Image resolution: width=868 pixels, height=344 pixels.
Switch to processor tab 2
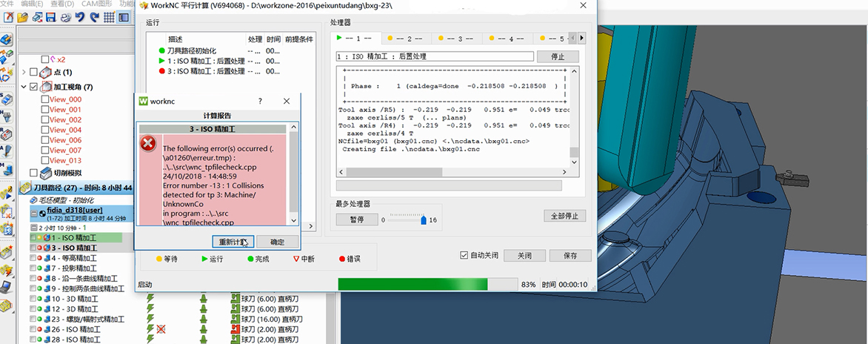[x=405, y=39]
